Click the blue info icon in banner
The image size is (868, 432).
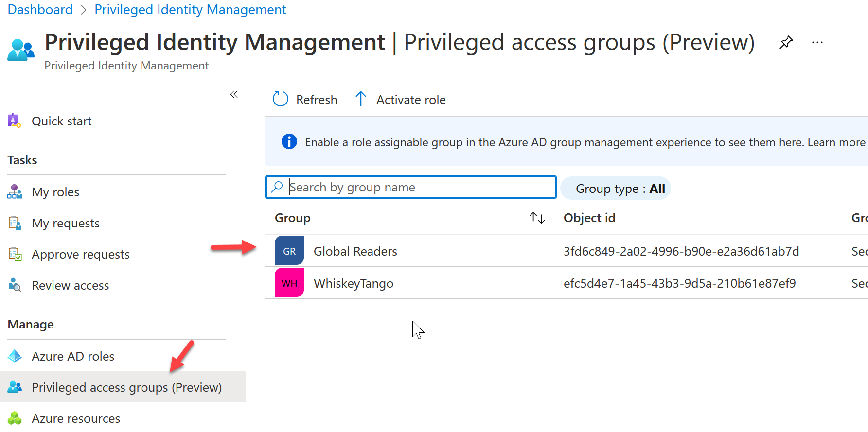[x=289, y=142]
